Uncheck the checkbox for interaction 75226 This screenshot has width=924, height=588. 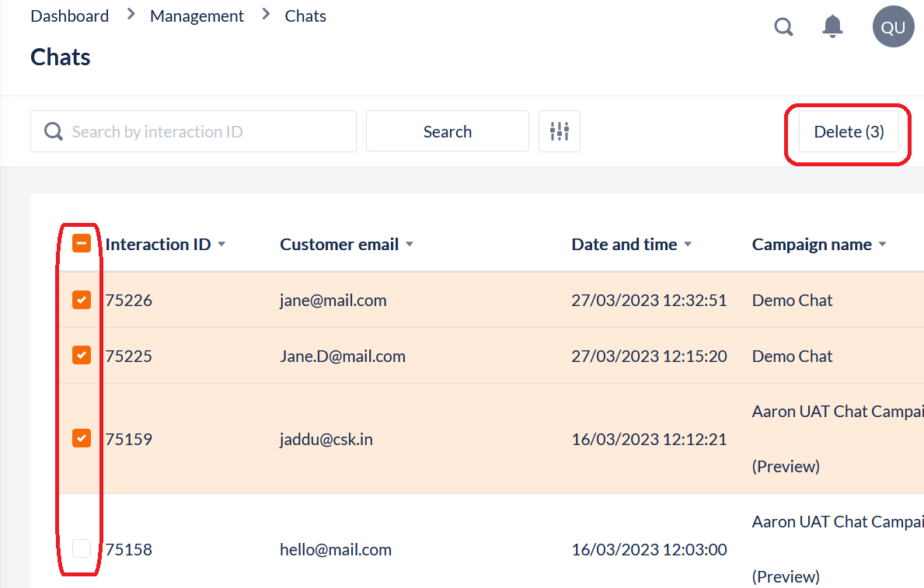coord(82,300)
